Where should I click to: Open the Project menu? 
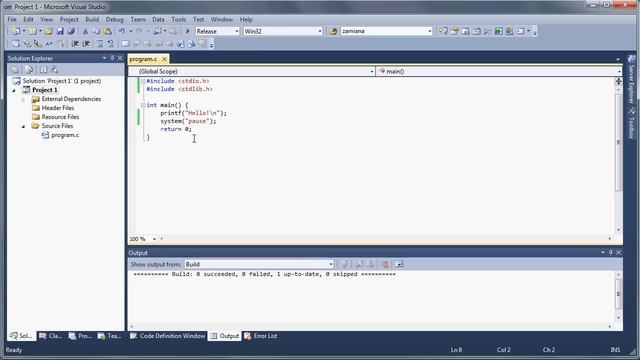(69, 20)
